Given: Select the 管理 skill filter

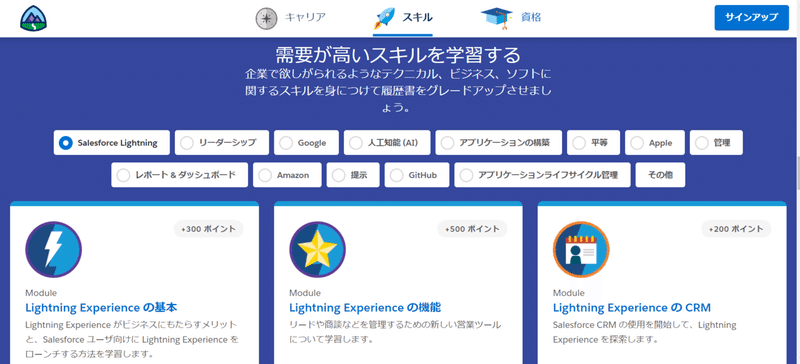Looking at the screenshot, I should 716,142.
